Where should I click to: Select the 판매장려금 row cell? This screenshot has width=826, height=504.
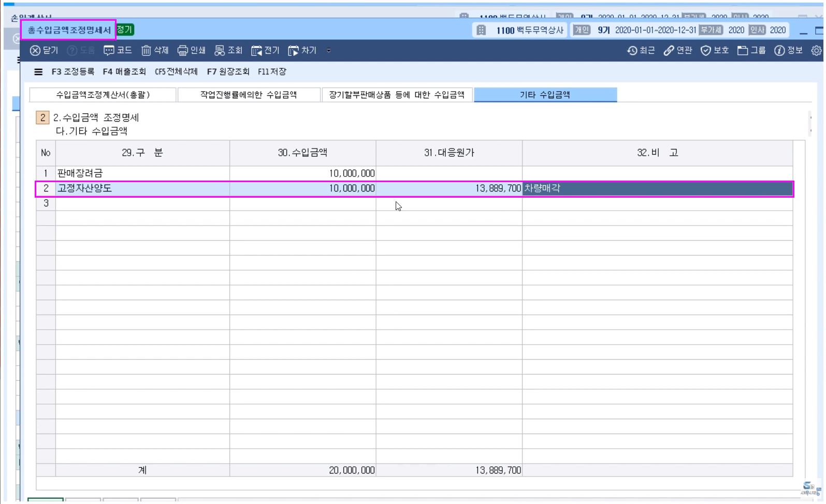[142, 173]
